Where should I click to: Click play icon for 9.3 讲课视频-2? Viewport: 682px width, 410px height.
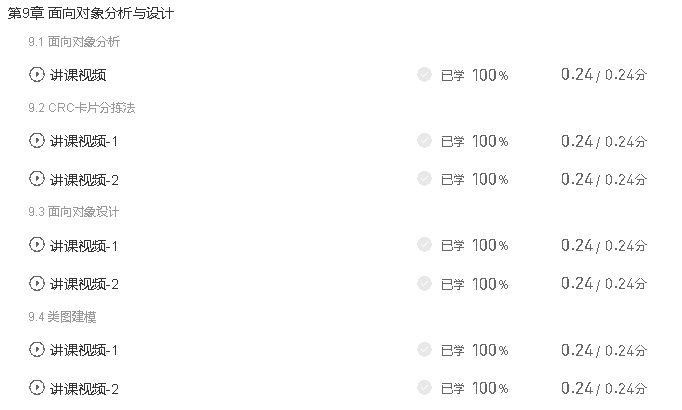37,283
